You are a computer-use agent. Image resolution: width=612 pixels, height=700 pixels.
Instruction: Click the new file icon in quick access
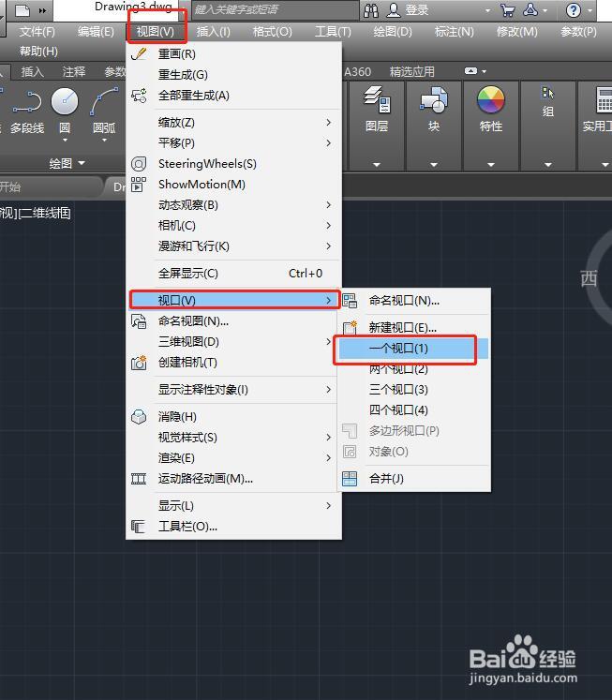pos(22,10)
